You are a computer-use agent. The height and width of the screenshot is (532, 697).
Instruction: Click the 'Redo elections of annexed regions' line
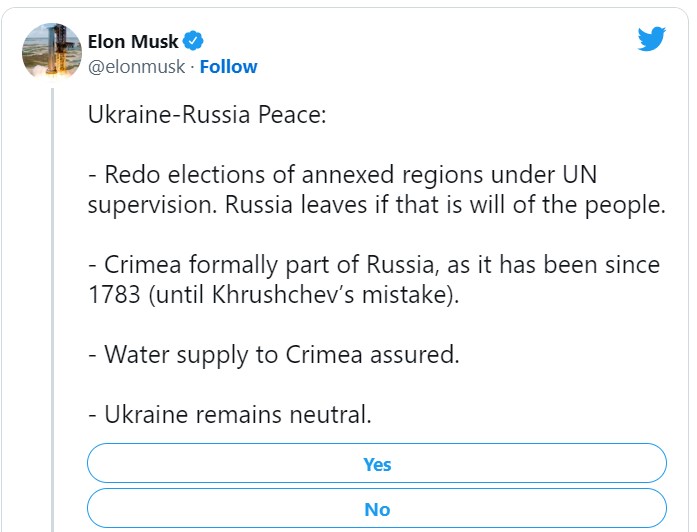pyautogui.click(x=342, y=174)
